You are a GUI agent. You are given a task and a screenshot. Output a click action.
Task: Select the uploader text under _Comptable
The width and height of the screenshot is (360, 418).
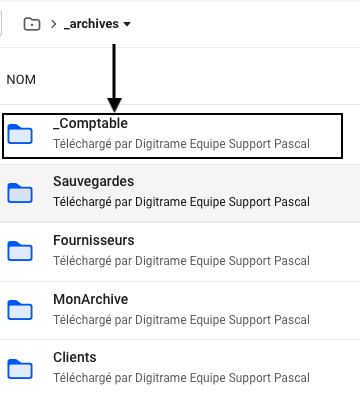tap(181, 144)
